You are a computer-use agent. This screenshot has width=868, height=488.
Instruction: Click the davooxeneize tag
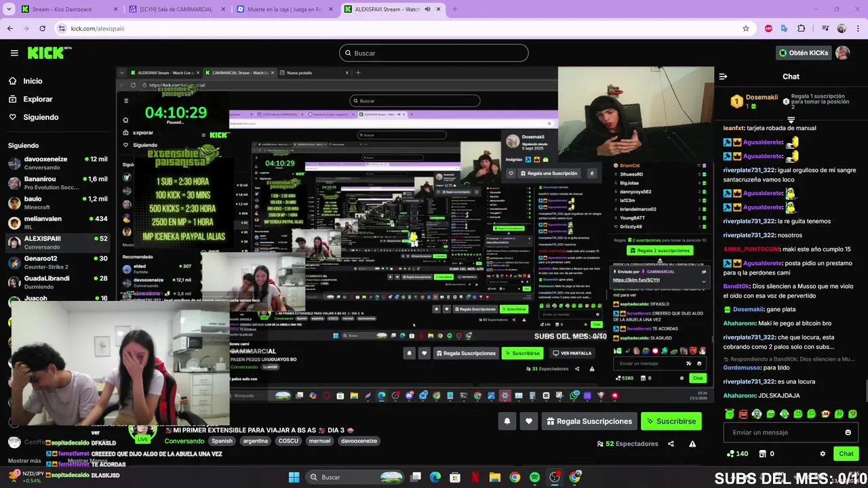point(359,441)
